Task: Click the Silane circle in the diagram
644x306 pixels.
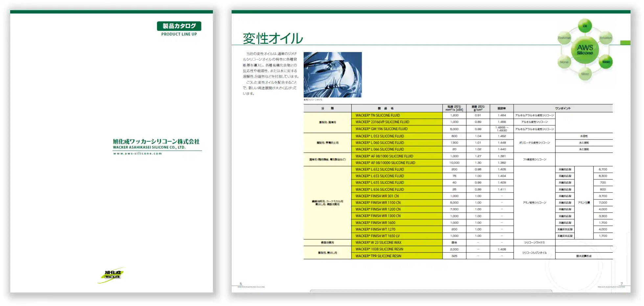Action: 564,62
